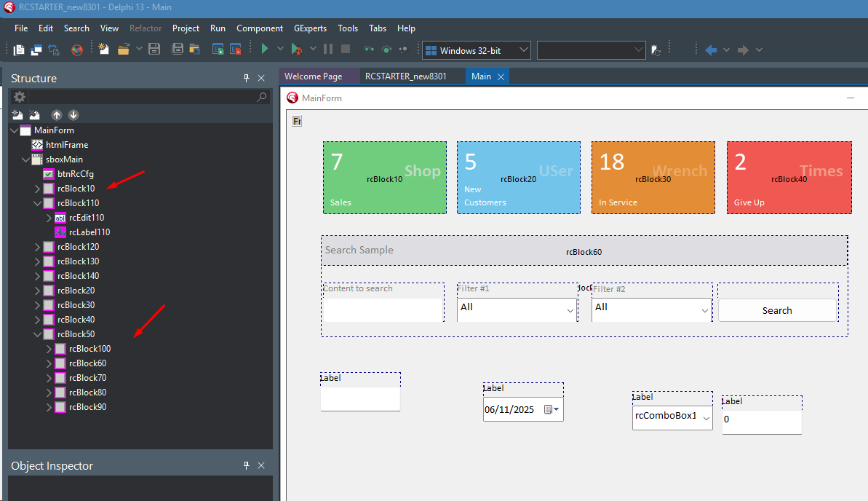
Task: Toggle the Structure panel pin icon
Action: (x=247, y=78)
